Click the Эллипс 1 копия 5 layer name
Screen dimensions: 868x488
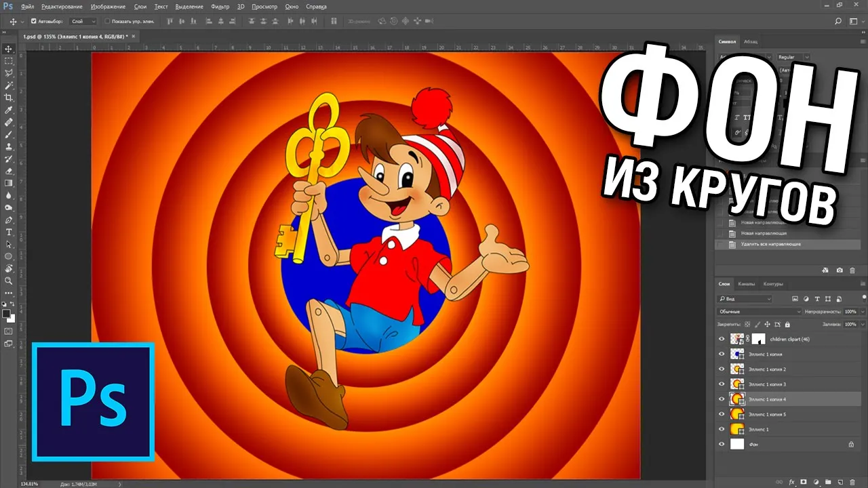coord(767,414)
